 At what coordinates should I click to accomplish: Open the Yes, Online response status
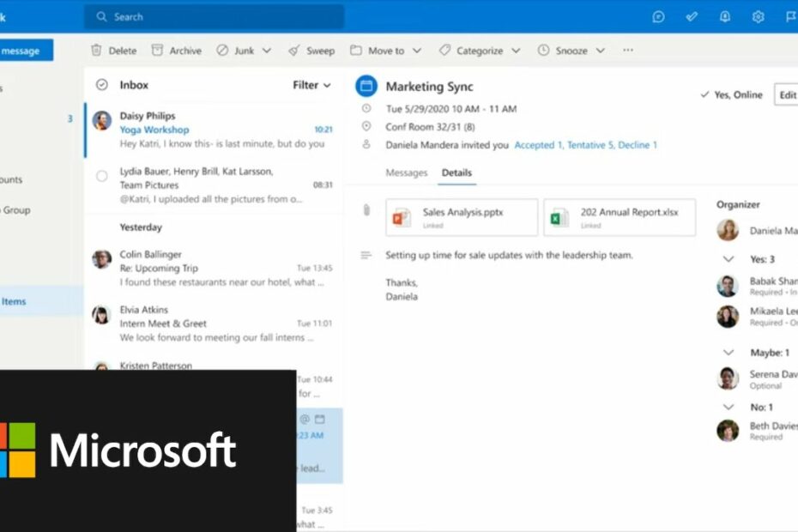point(731,94)
